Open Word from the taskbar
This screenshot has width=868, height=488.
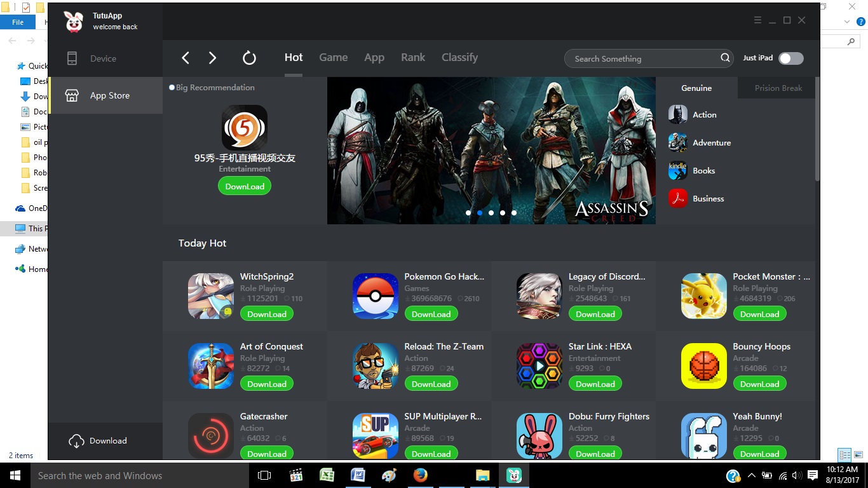click(x=358, y=475)
